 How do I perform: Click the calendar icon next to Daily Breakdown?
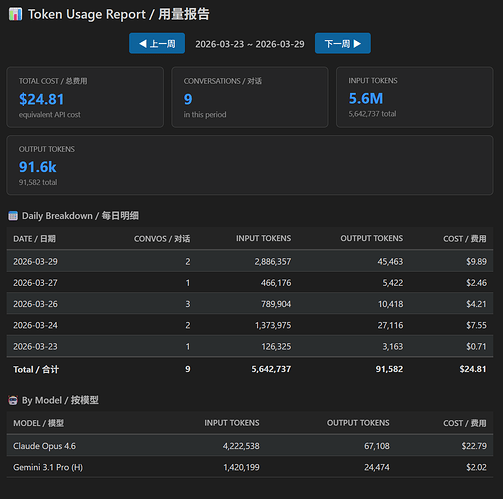coord(13,216)
